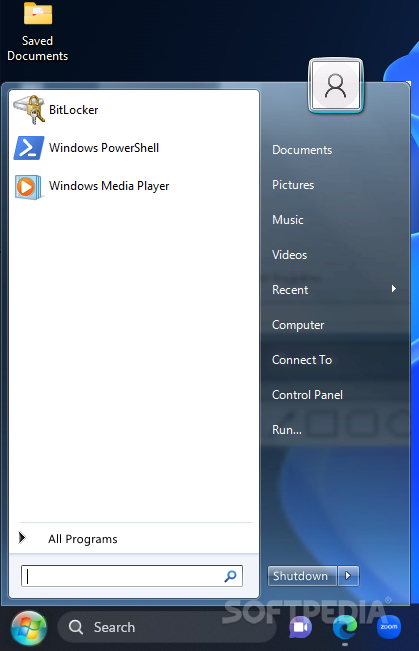Click the Windows Media Player label text
419x651 pixels.
click(x=109, y=186)
